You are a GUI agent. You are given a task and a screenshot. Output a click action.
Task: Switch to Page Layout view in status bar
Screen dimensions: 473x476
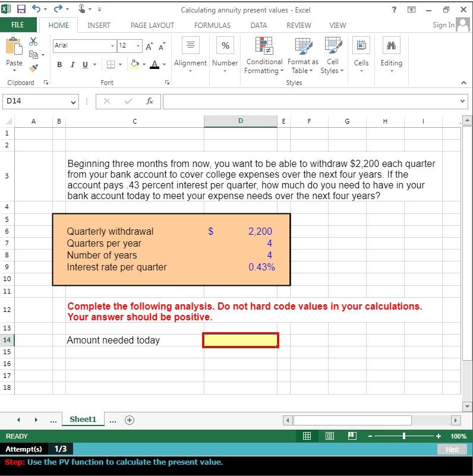point(330,436)
